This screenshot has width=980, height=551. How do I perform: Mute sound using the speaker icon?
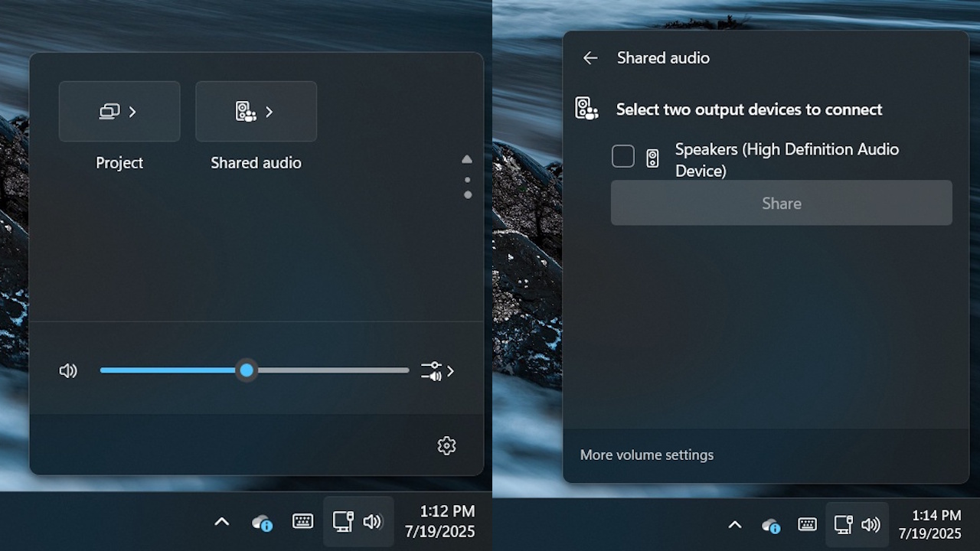coord(68,370)
